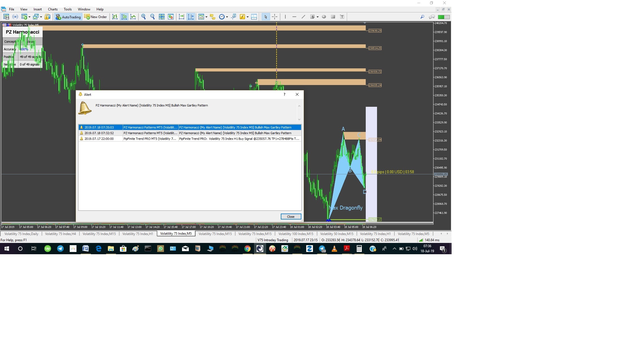Switch chart to line chart mode
This screenshot has height=361, width=644.
(133, 17)
